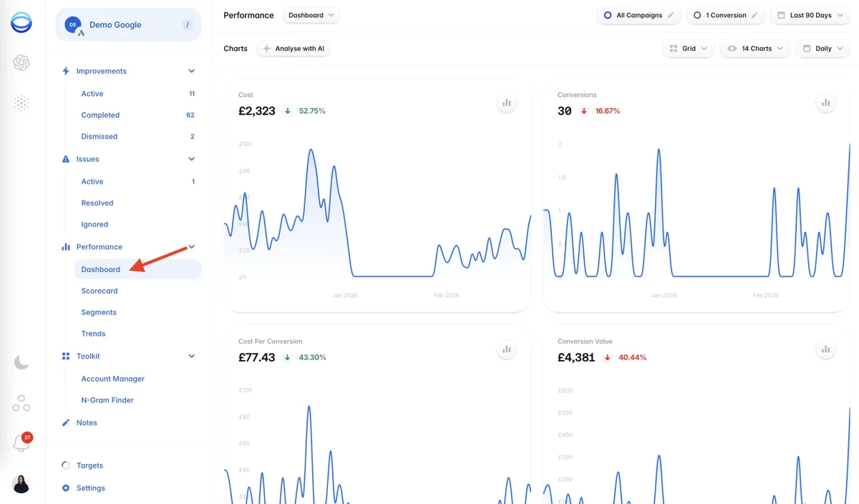This screenshot has height=504, width=859.
Task: Click the £2,323 cost value
Action: pyautogui.click(x=257, y=111)
